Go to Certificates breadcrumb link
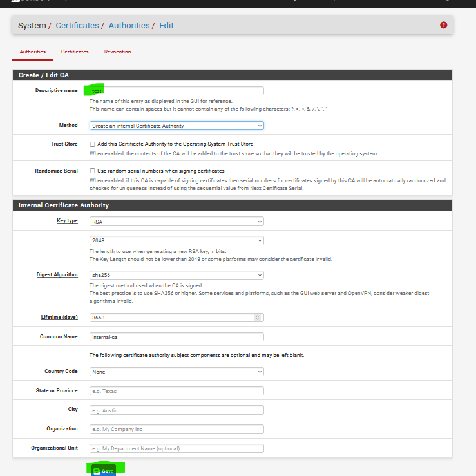476x476 pixels. [77, 26]
